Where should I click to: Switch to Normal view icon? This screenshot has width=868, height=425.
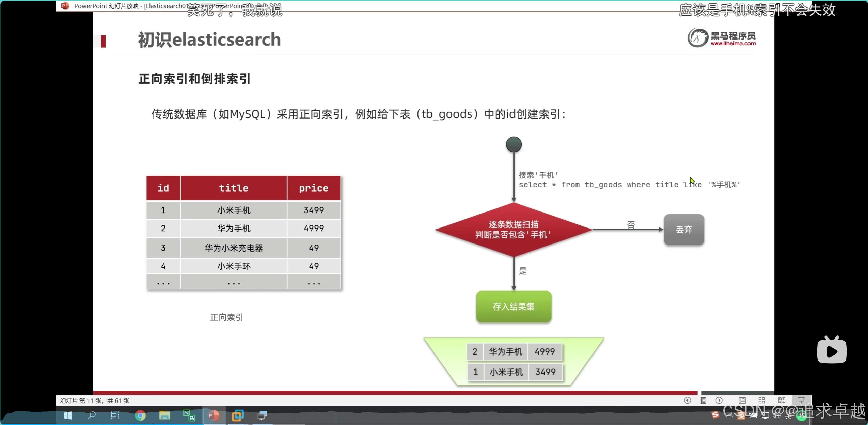(742, 400)
